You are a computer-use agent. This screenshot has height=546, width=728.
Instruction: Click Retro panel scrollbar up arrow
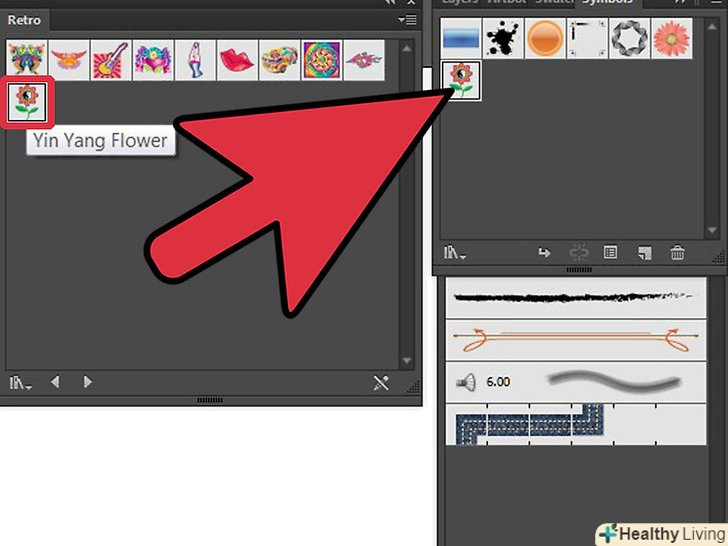point(407,48)
